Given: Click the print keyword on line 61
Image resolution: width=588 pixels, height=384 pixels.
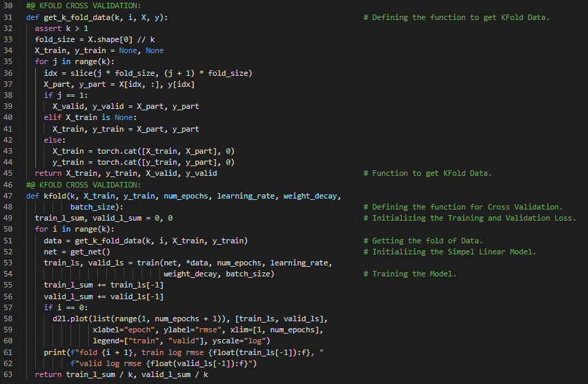Looking at the screenshot, I should (55, 352).
